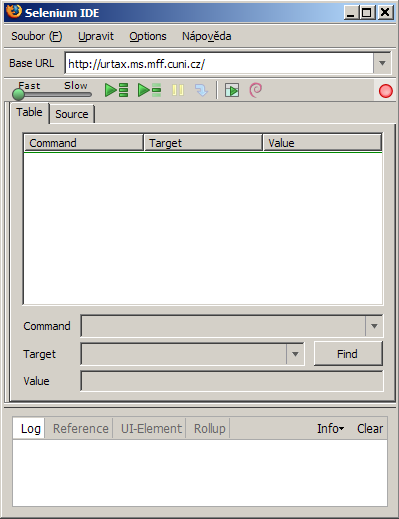Click into the Base URL field
This screenshot has width=399, height=519.
click(x=219, y=63)
